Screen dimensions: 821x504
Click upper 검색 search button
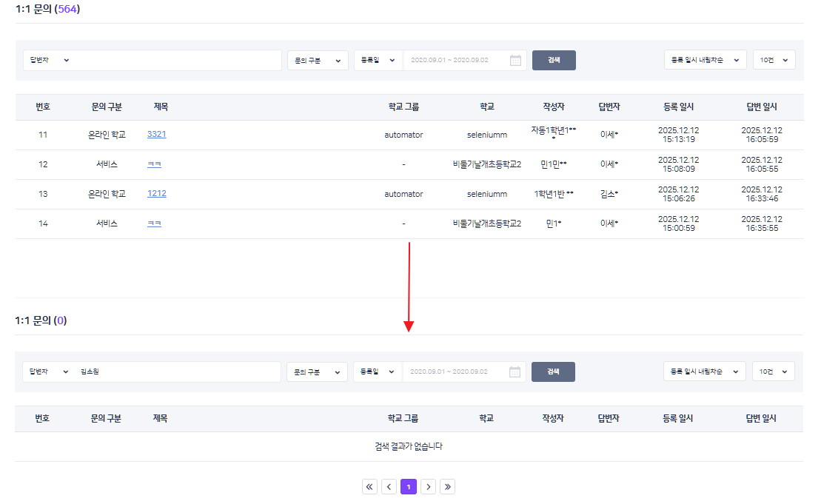[554, 61]
